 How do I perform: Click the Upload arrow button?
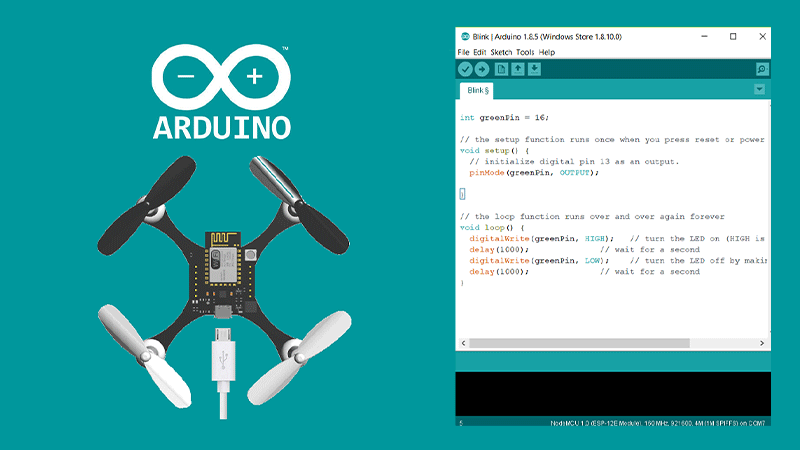tap(482, 69)
